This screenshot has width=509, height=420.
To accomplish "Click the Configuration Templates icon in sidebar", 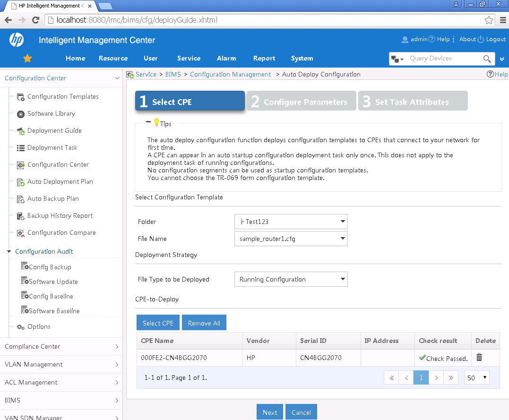I will (x=21, y=97).
